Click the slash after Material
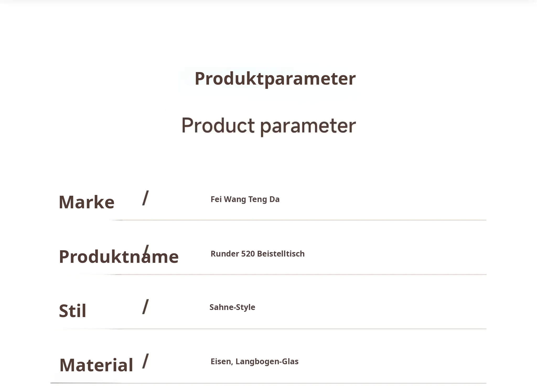 coord(146,361)
